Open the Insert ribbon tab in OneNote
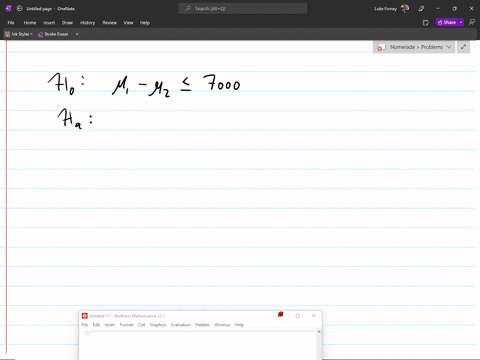Image resolution: width=480 pixels, height=360 pixels. 49,23
